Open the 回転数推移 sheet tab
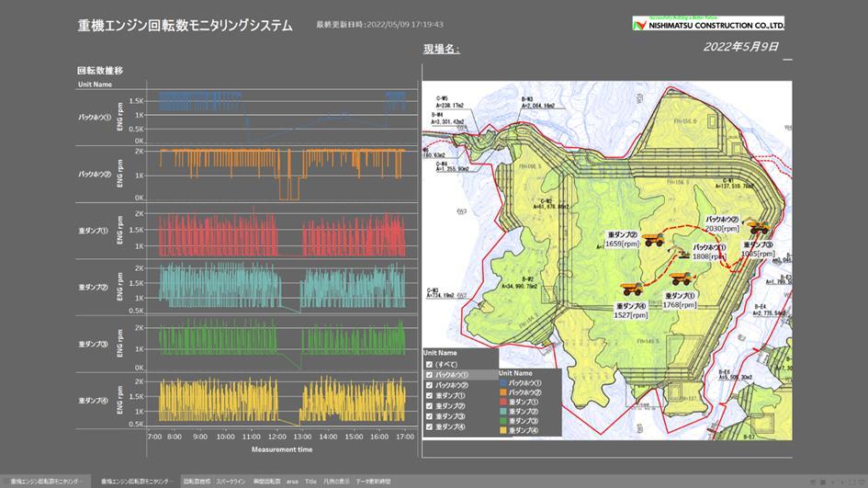868x488 pixels. click(x=197, y=481)
